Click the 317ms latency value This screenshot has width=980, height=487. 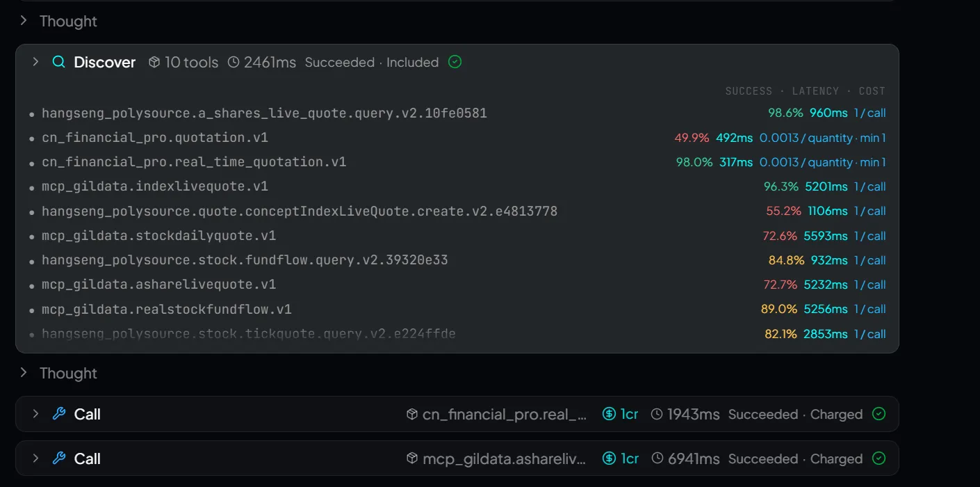[x=736, y=162]
